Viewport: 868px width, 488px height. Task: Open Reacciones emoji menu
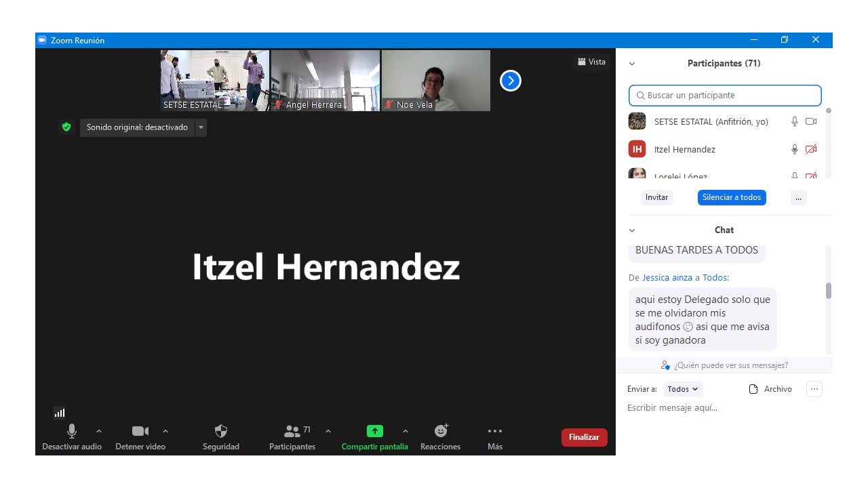point(441,431)
